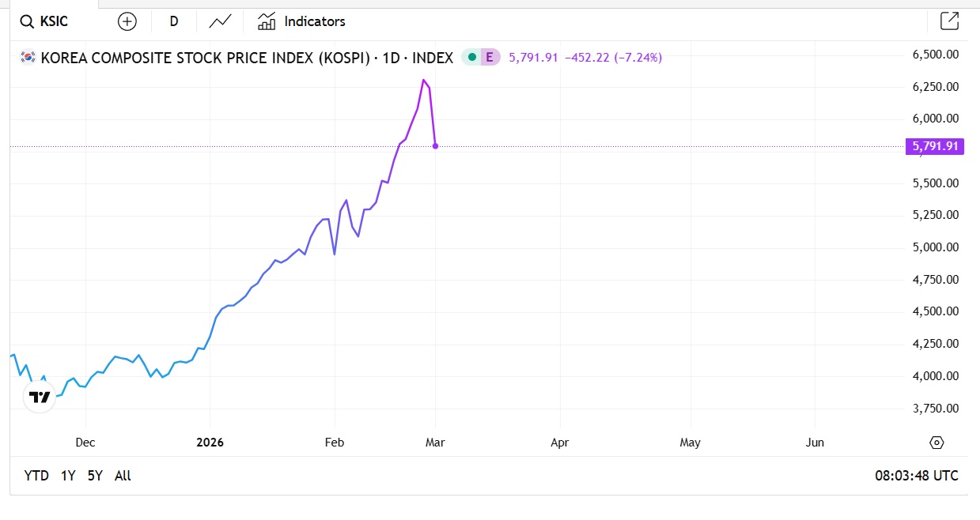Click the South Korea flag icon

coord(28,57)
